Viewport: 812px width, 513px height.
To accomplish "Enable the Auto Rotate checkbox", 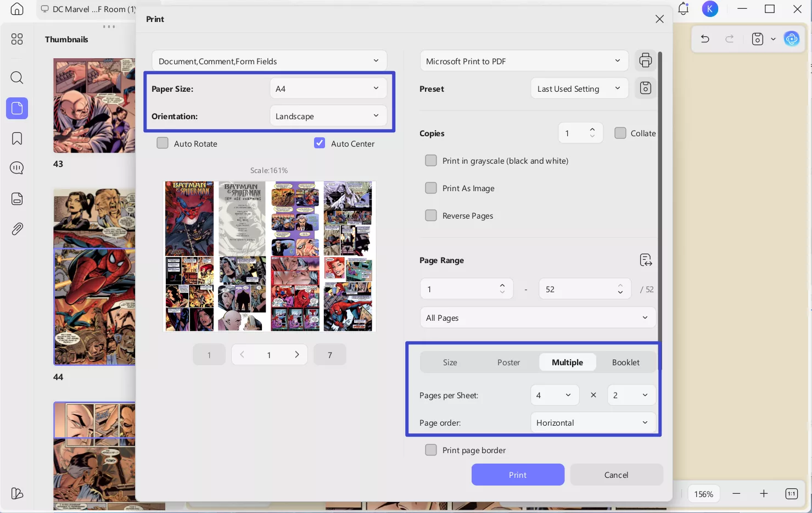I will (163, 143).
